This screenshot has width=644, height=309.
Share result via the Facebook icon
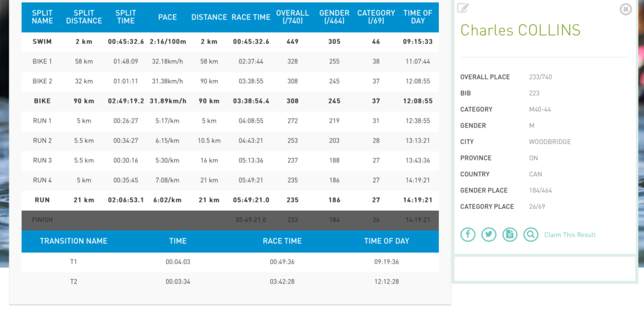tap(468, 235)
